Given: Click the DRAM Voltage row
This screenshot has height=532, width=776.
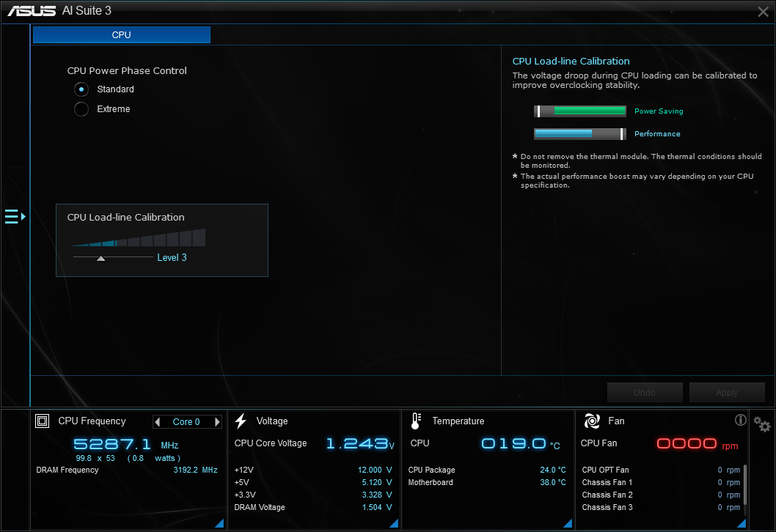Looking at the screenshot, I should [312, 507].
